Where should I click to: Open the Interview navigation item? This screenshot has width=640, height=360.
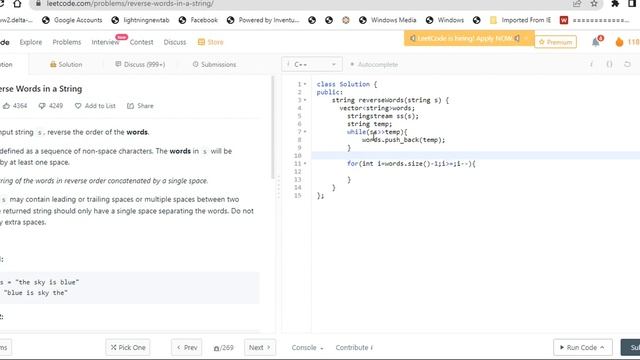coord(105,42)
